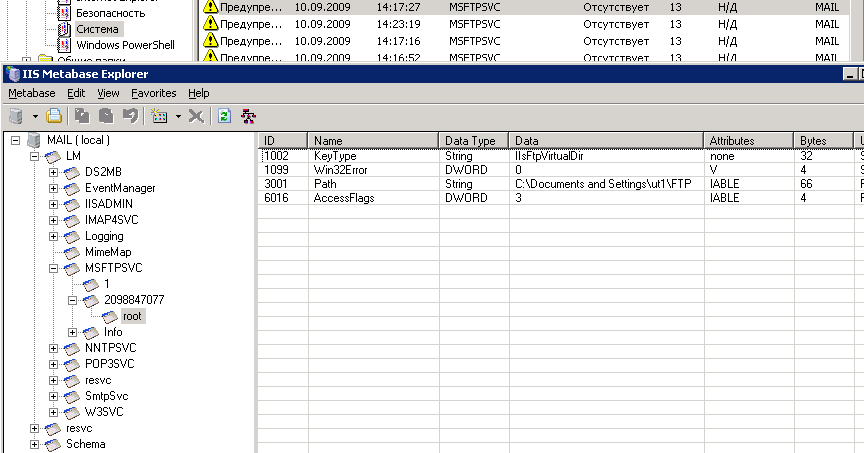Expand the Logging node
This screenshot has width=864, height=453.
pos(53,236)
